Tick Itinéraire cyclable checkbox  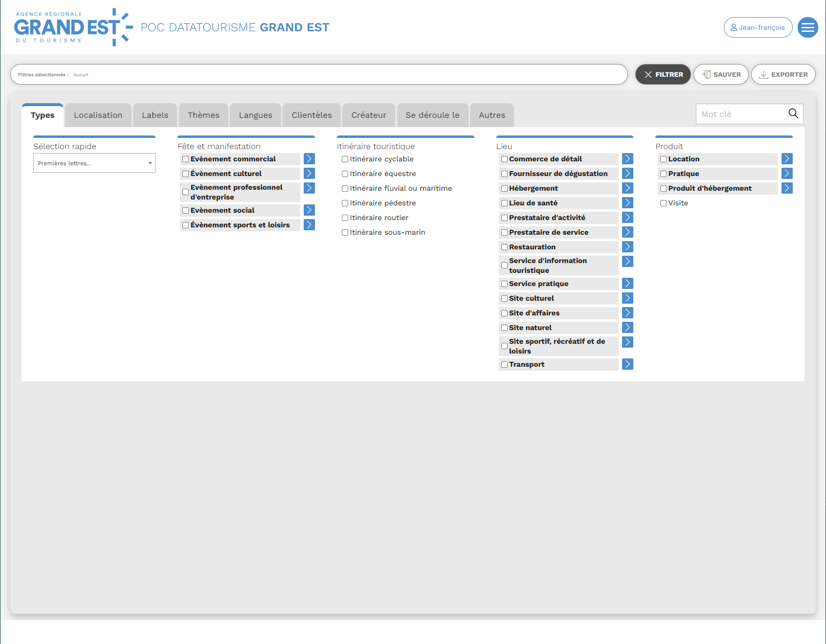click(345, 159)
